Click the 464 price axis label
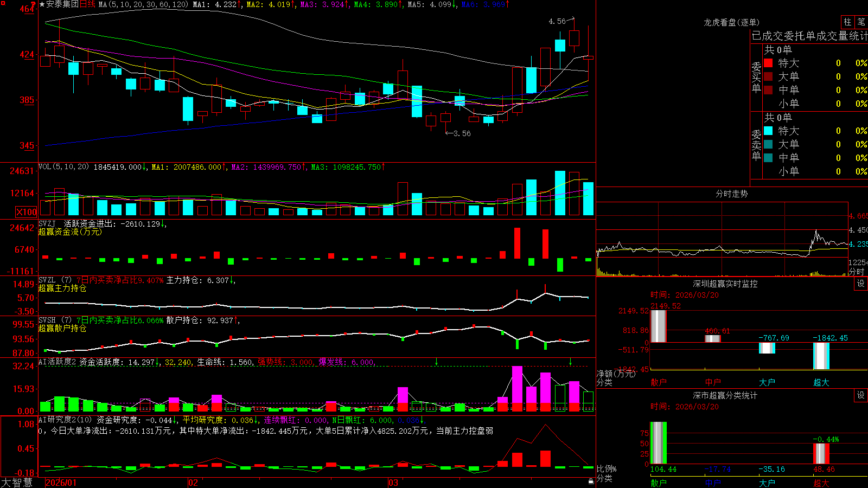The height and width of the screenshot is (488, 868). coord(27,9)
